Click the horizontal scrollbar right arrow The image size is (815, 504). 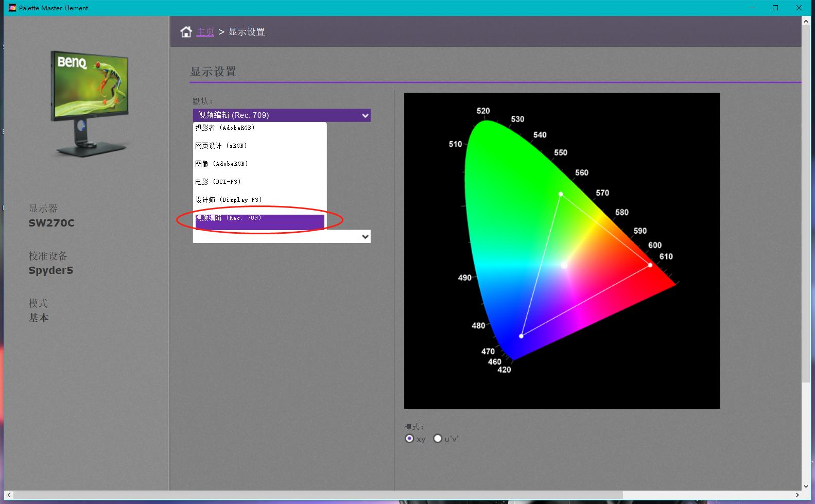(x=797, y=495)
